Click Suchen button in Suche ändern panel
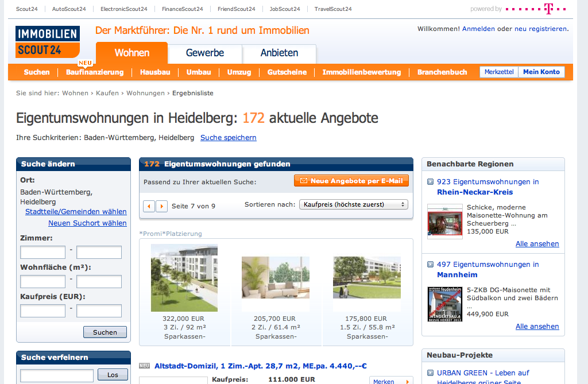The height and width of the screenshot is (384, 588). (x=105, y=332)
